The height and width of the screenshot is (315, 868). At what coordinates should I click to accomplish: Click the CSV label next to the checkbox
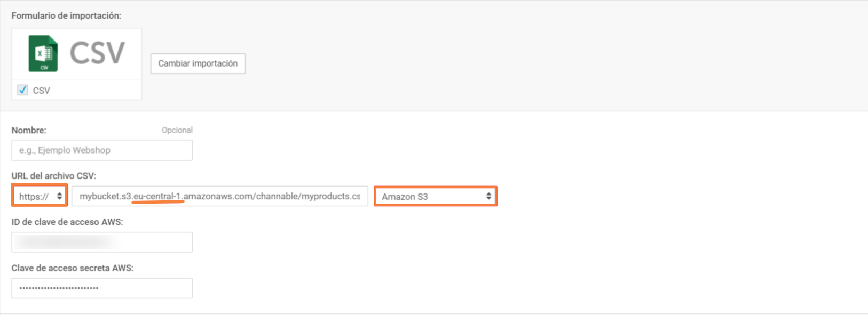(x=42, y=91)
